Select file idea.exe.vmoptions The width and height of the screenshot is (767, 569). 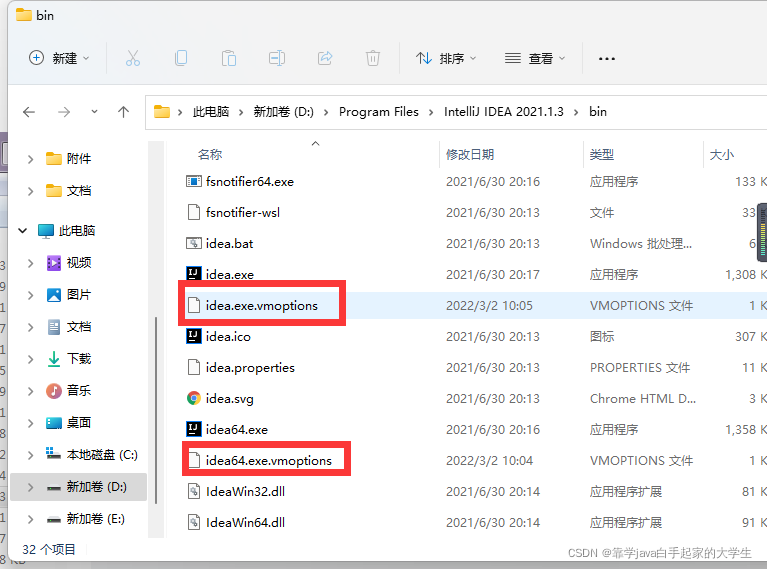(x=261, y=305)
